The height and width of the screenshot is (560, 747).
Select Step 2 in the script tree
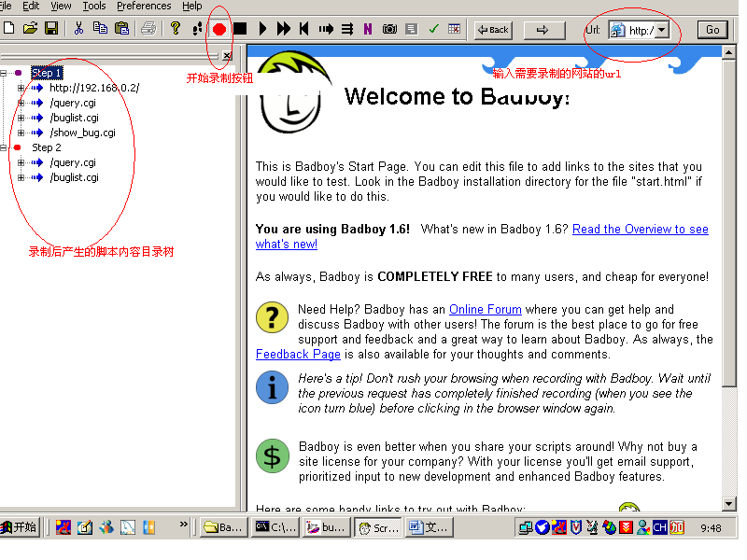46,147
